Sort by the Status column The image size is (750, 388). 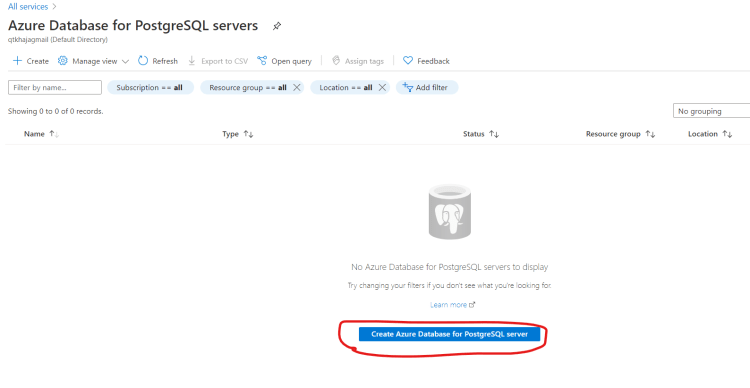pos(481,134)
